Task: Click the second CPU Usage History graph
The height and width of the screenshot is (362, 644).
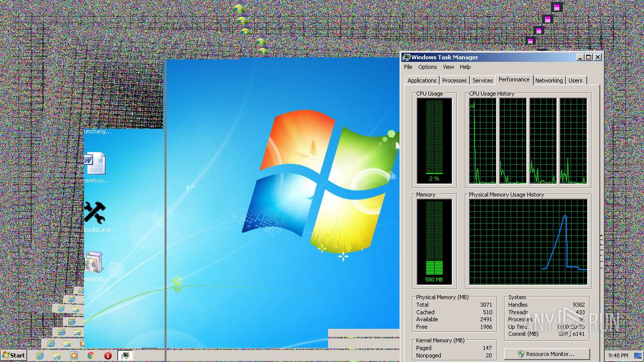Action: tap(513, 141)
